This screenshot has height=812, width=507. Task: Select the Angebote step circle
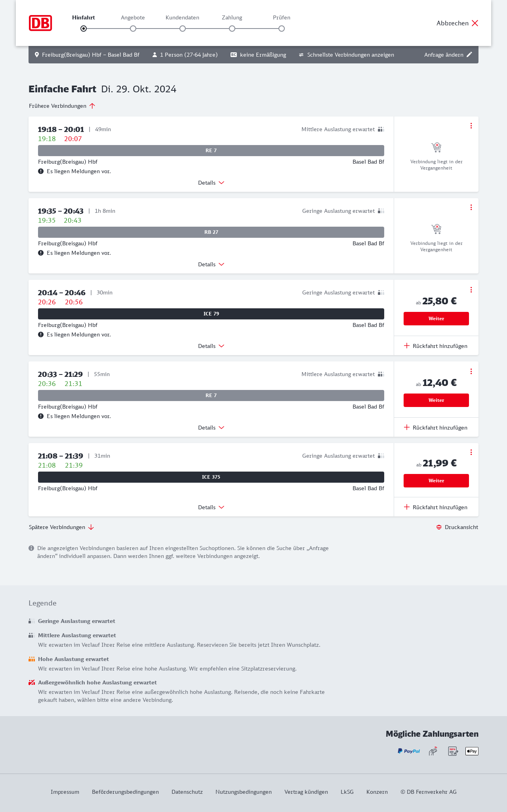click(x=133, y=29)
